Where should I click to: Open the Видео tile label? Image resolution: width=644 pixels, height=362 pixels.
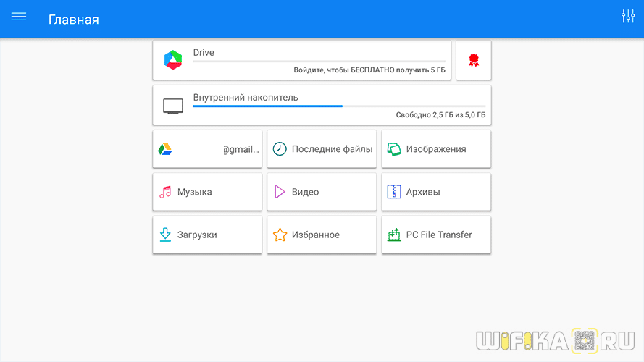(x=305, y=192)
